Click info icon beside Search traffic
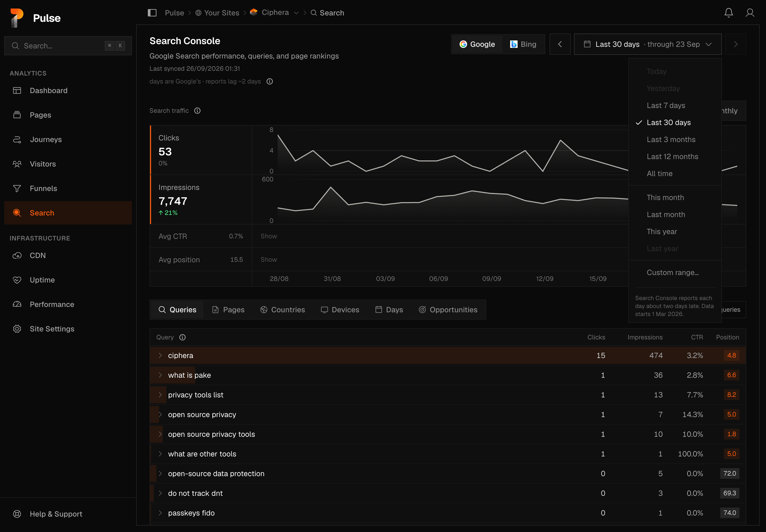This screenshot has height=532, width=766. pos(197,111)
